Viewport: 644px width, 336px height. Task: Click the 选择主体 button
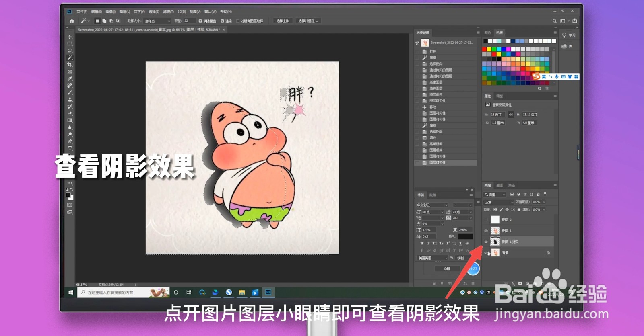[x=283, y=21]
